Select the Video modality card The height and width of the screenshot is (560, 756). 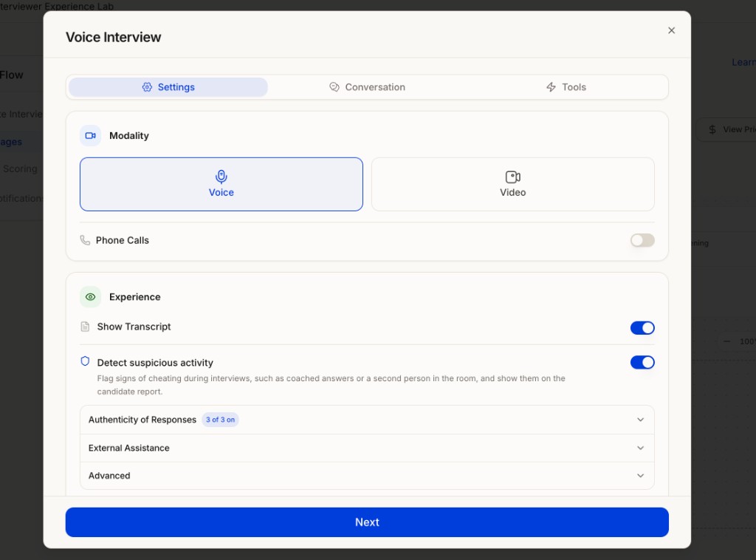pos(512,184)
